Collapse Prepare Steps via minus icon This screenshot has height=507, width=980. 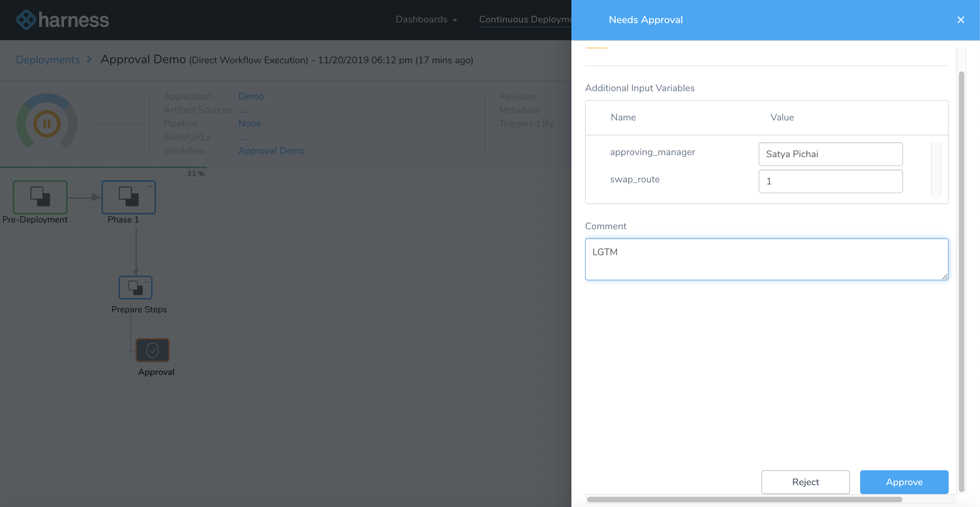(146, 282)
